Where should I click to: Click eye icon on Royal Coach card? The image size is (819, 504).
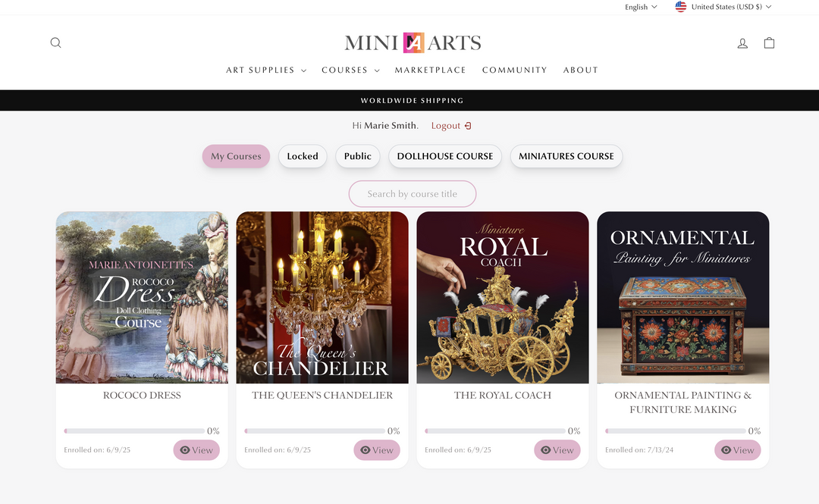click(x=546, y=450)
